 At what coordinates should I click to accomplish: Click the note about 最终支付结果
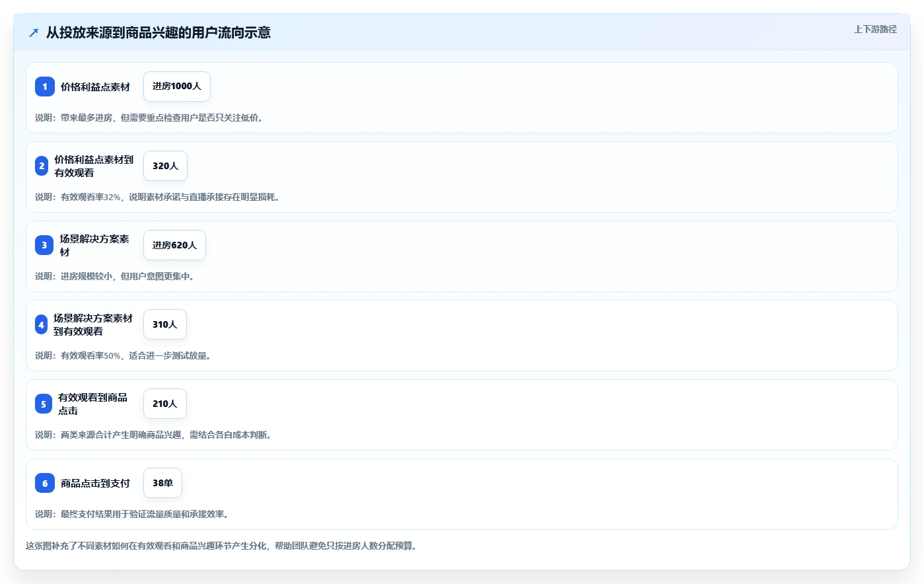point(133,514)
